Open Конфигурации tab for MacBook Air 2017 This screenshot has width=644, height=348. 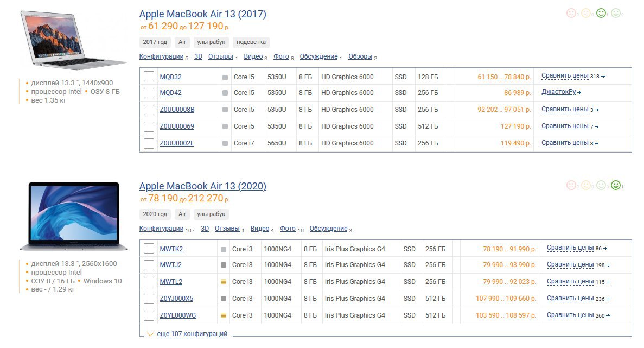pos(161,56)
